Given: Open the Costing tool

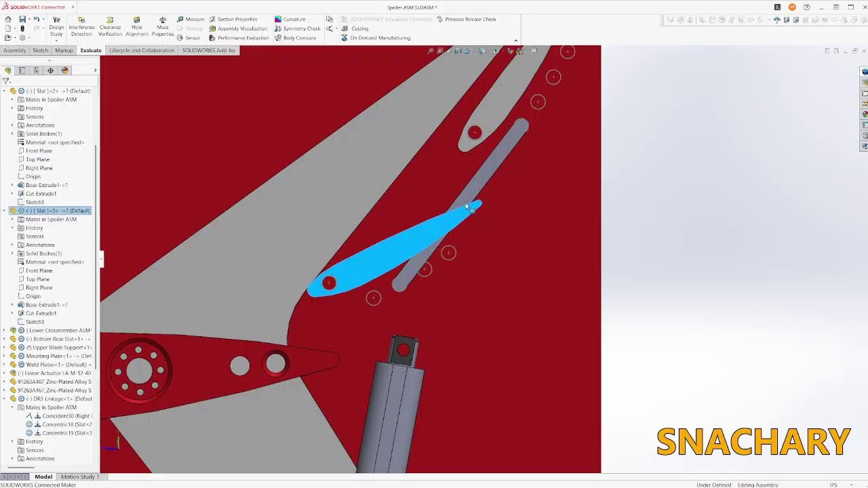Looking at the screenshot, I should [x=355, y=28].
